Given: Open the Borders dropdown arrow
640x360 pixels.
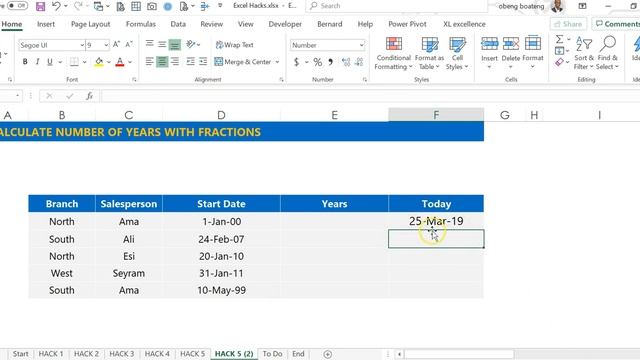Looking at the screenshot, I should 84,62.
